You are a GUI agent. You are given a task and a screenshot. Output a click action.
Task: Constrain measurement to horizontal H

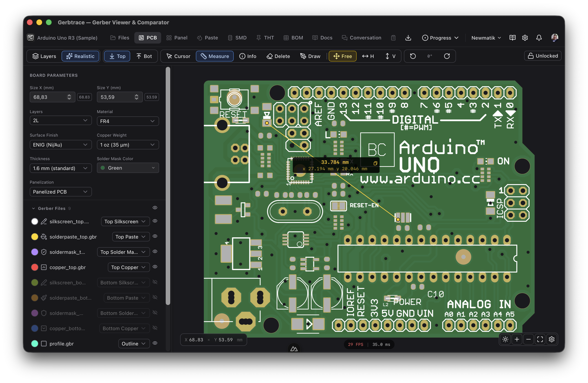click(x=368, y=56)
